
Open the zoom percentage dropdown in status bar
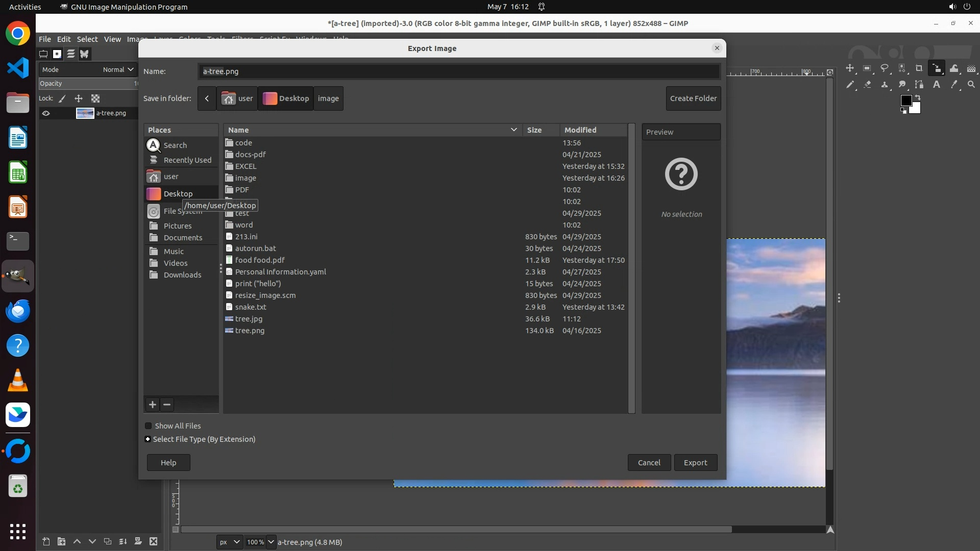coord(271,542)
